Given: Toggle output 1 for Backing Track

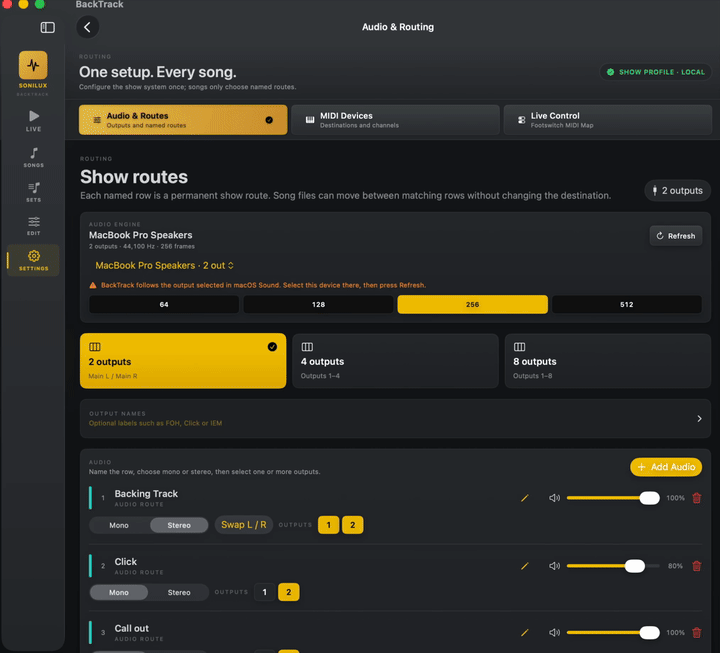Looking at the screenshot, I should [329, 525].
